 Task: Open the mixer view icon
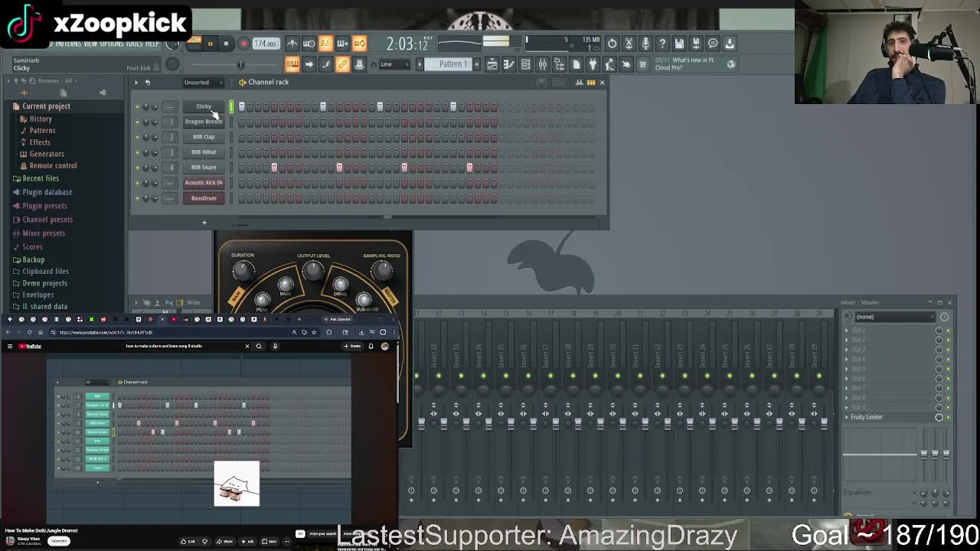click(x=542, y=64)
